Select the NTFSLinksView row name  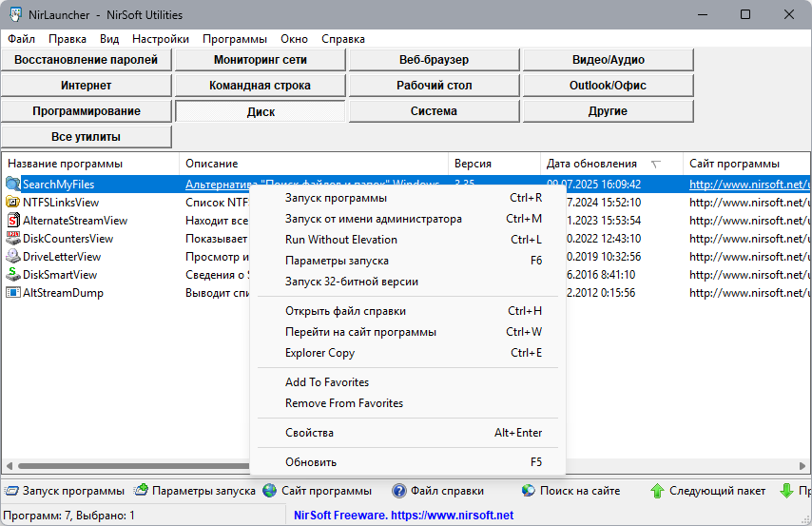click(61, 202)
